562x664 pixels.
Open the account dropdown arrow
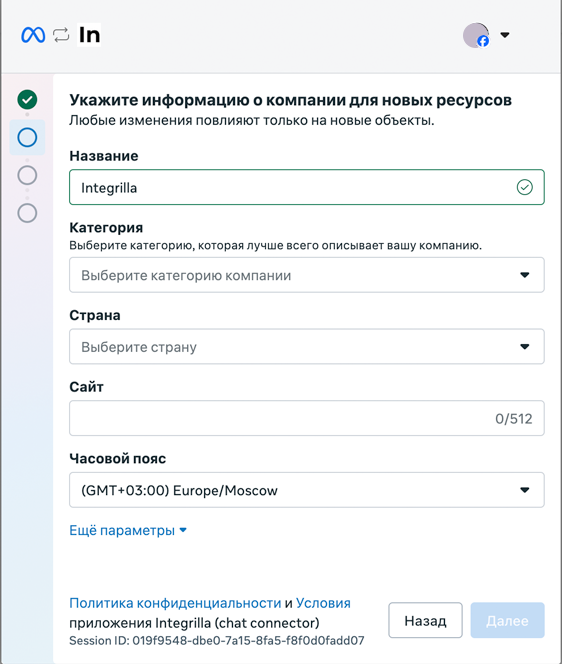pos(505,35)
